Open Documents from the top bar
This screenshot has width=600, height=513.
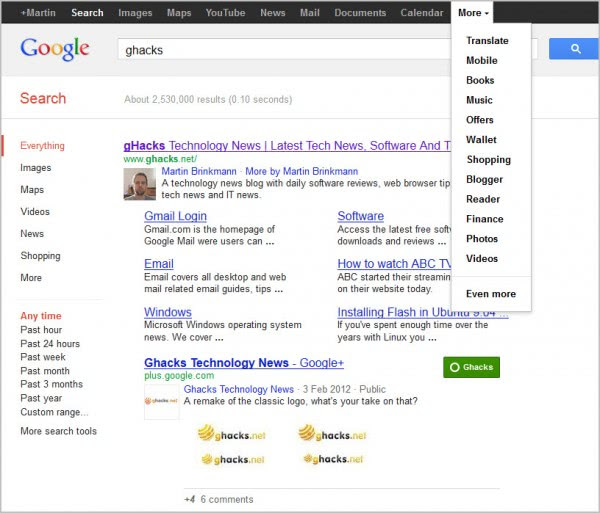tap(360, 13)
